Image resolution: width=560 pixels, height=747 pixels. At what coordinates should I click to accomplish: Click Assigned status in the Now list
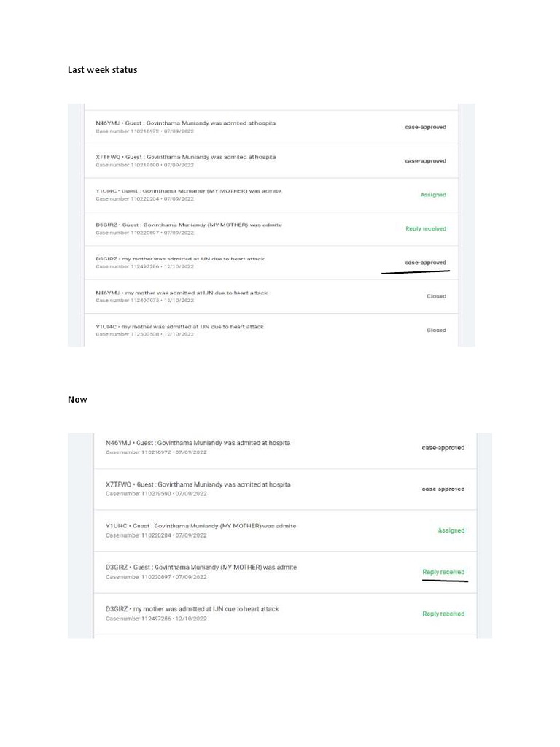click(451, 530)
